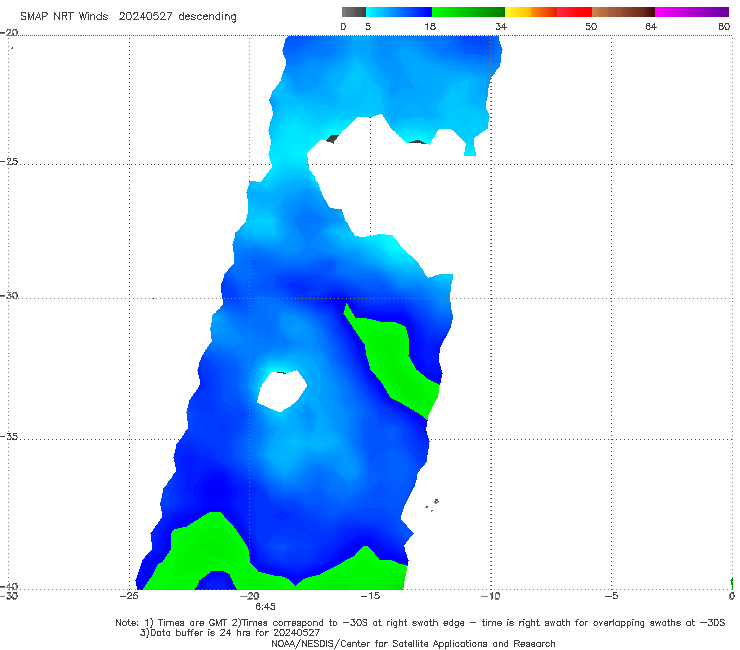740x650 pixels.
Task: Click the longitude label '-25'
Action: point(129,596)
